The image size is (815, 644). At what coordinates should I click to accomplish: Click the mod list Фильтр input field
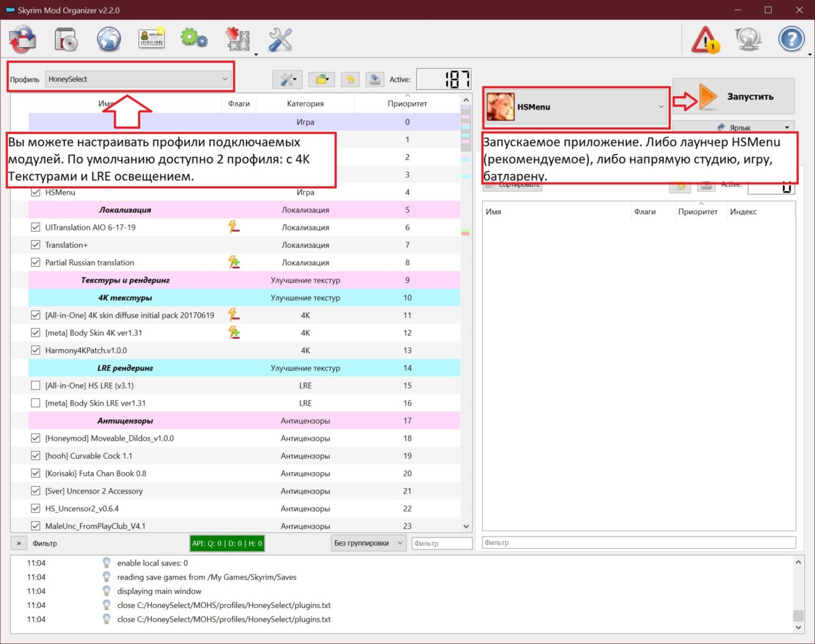coord(442,543)
